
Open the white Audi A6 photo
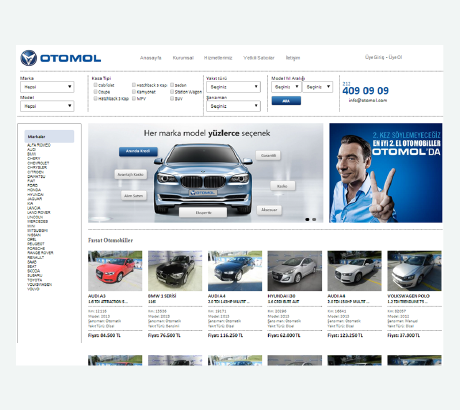(x=355, y=271)
